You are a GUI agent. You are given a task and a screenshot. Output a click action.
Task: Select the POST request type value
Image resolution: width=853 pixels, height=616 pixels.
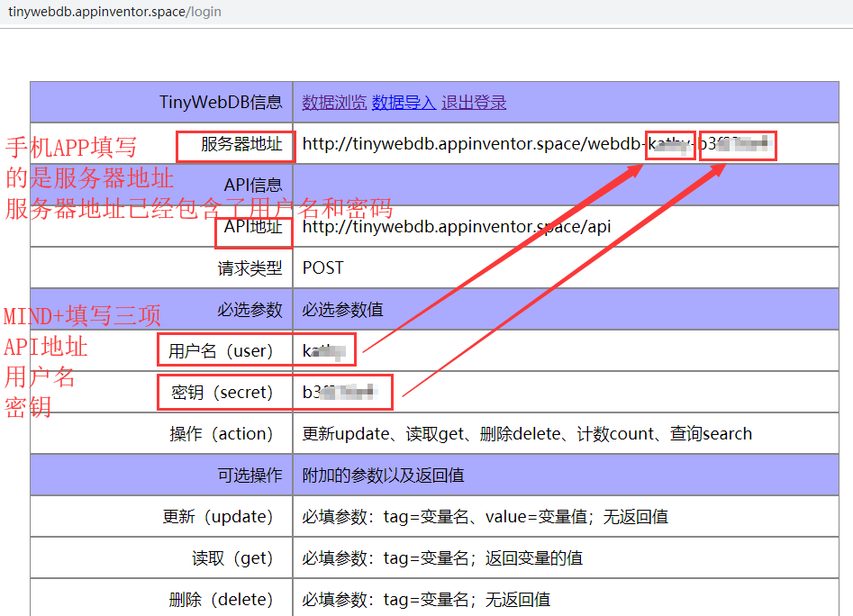pyautogui.click(x=322, y=268)
